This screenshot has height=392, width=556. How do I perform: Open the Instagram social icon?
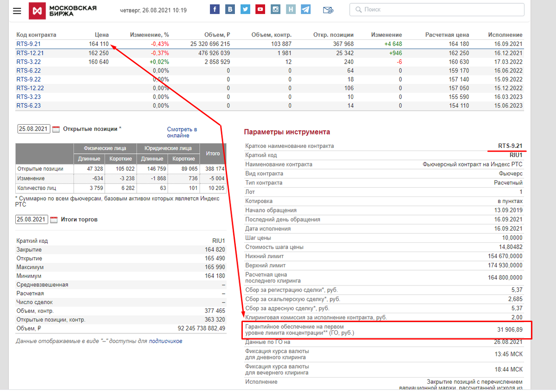(x=276, y=9)
